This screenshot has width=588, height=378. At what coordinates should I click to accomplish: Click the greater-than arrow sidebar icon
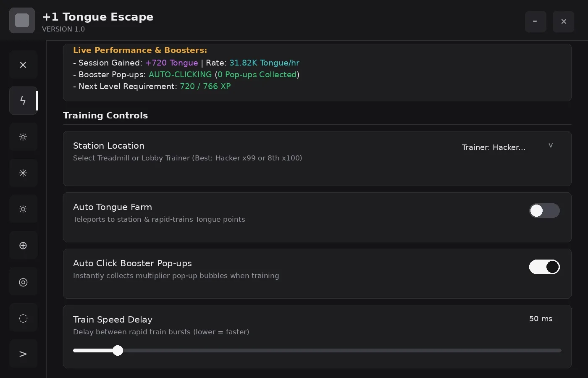click(x=23, y=354)
